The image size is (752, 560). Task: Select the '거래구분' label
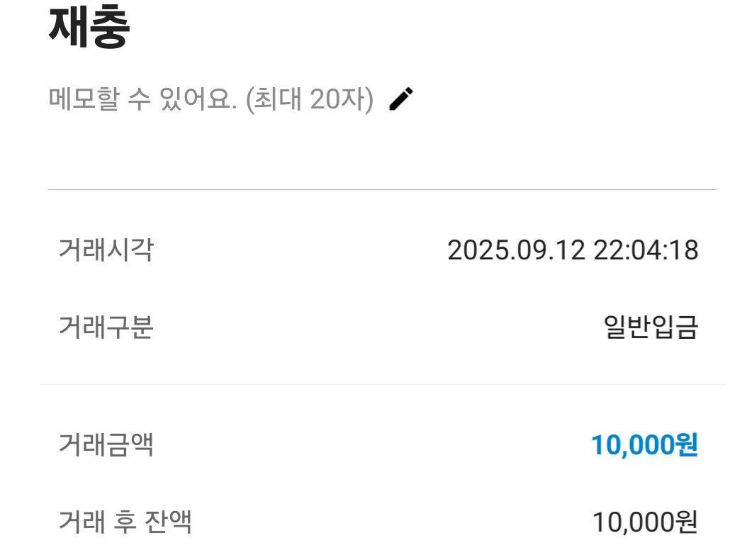click(106, 327)
